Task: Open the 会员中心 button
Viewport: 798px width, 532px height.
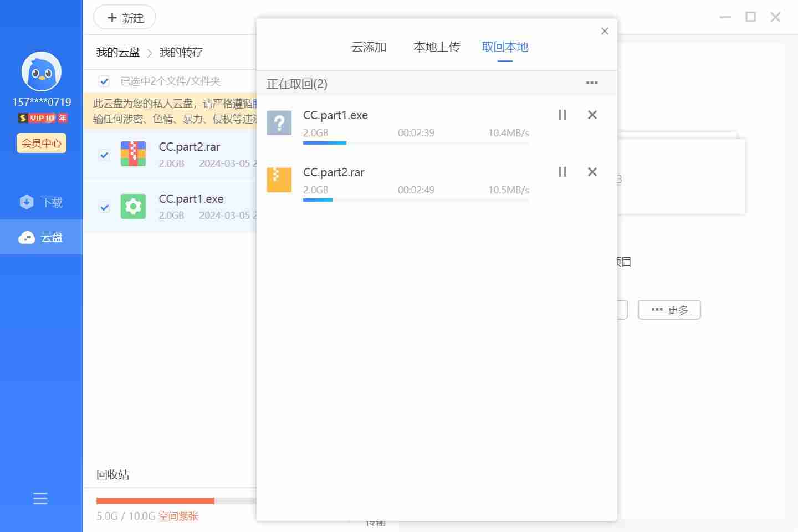Action: (x=42, y=143)
